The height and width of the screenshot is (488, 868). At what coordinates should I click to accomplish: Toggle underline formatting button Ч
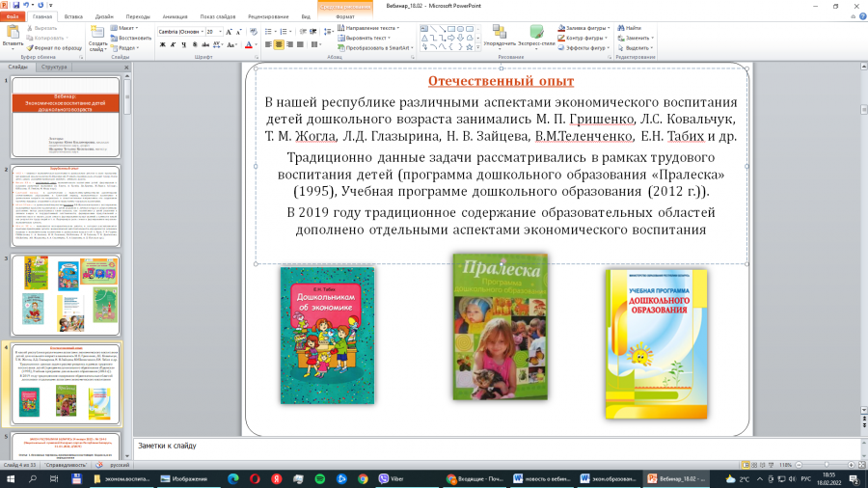click(184, 44)
